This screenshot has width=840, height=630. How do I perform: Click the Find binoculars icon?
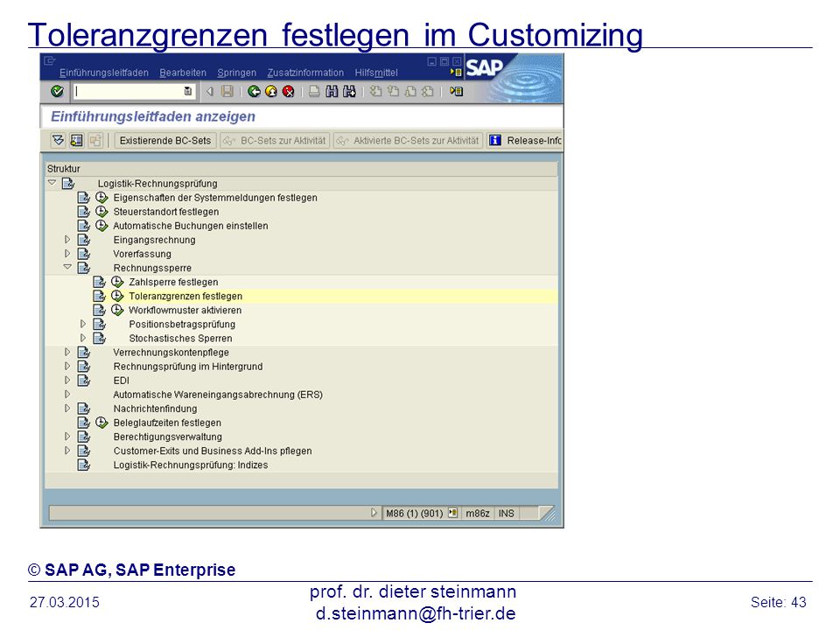tap(332, 92)
